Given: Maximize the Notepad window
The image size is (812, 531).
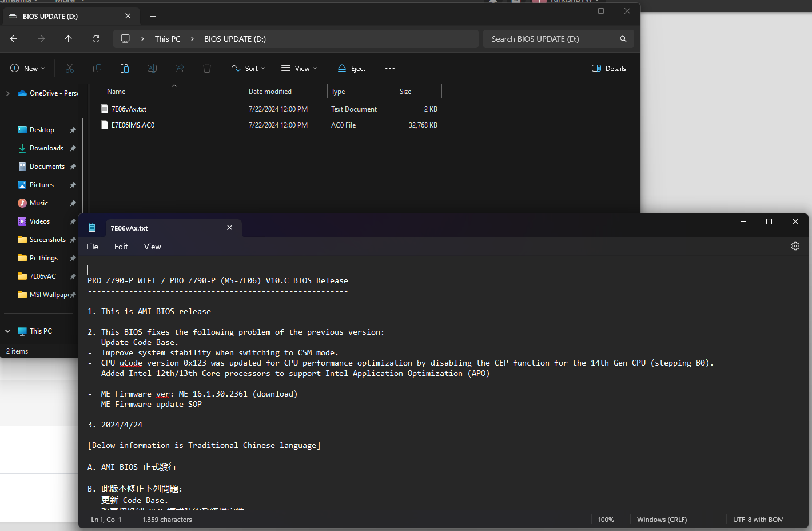Looking at the screenshot, I should (x=769, y=221).
